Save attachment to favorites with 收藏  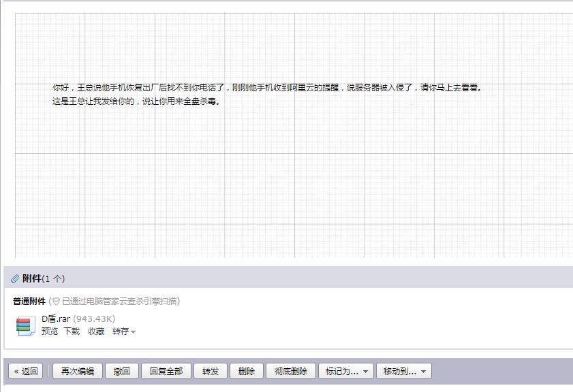coord(96,331)
